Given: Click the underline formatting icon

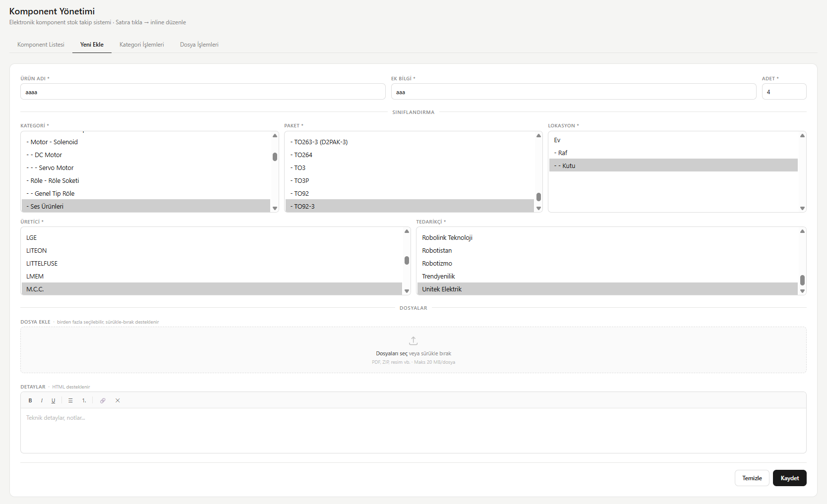Looking at the screenshot, I should [x=53, y=400].
